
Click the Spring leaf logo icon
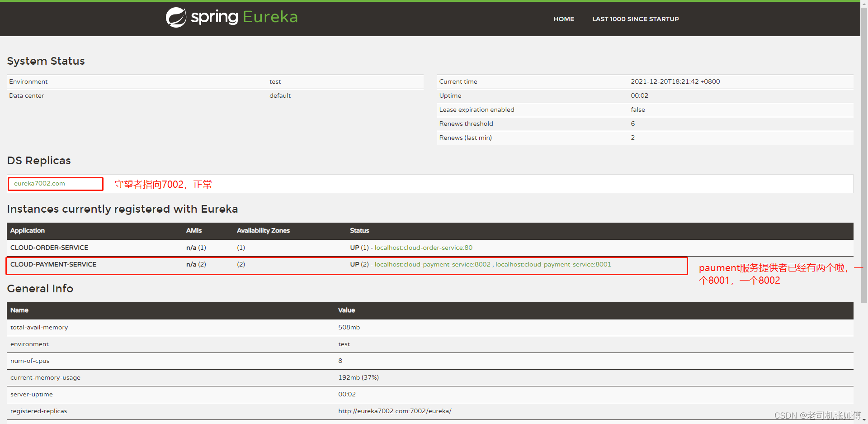click(x=176, y=18)
